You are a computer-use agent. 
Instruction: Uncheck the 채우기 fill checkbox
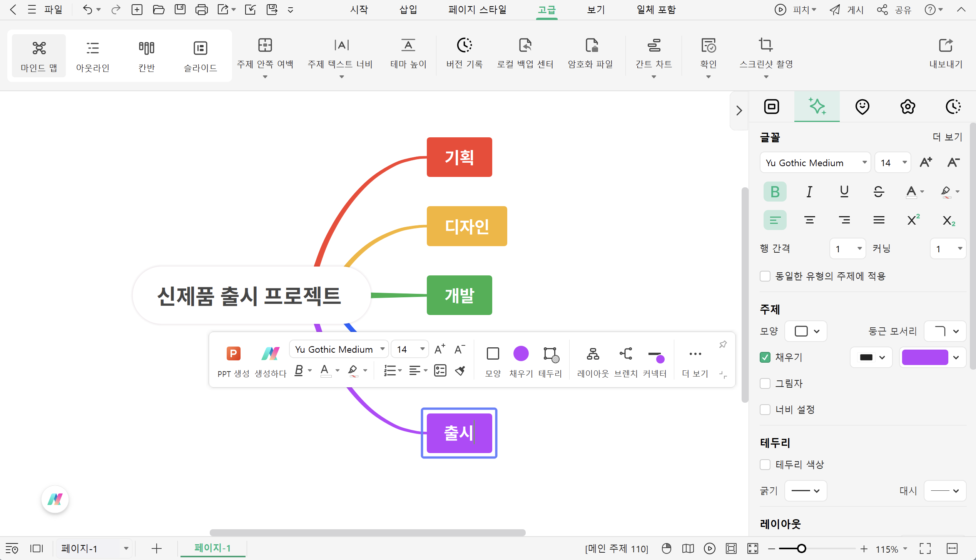click(x=765, y=357)
